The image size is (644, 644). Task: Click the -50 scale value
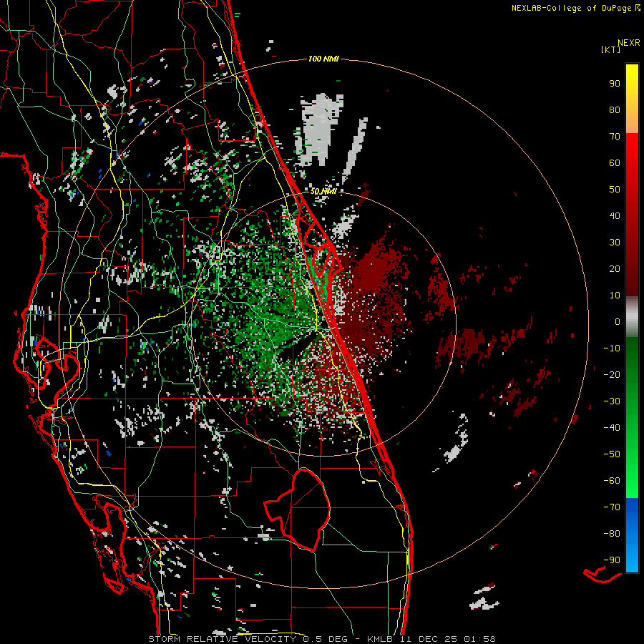(x=612, y=454)
